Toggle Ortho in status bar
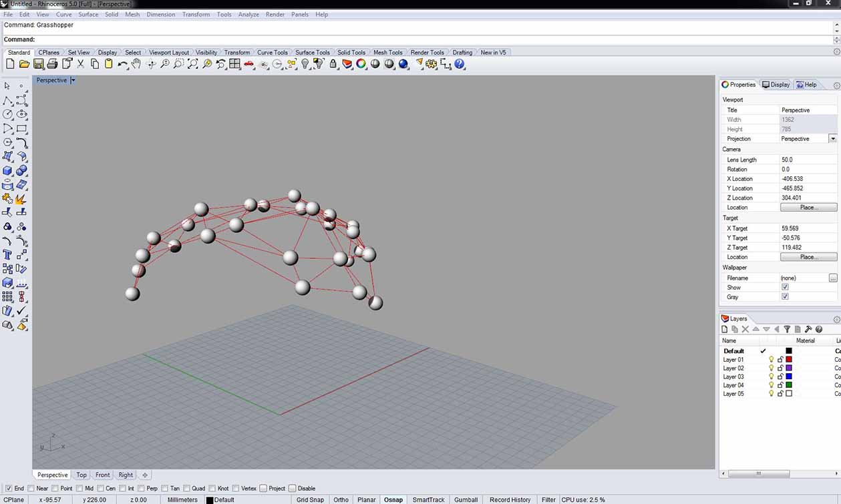Screen dimensions: 841x504 [x=341, y=499]
